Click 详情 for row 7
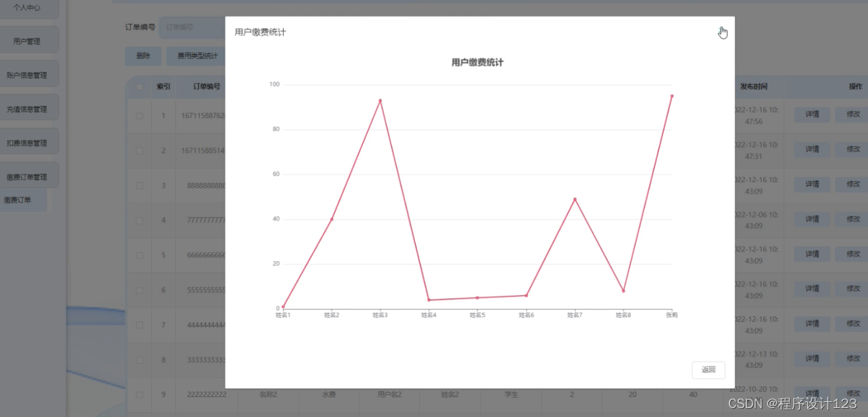The width and height of the screenshot is (868, 417). tap(812, 324)
